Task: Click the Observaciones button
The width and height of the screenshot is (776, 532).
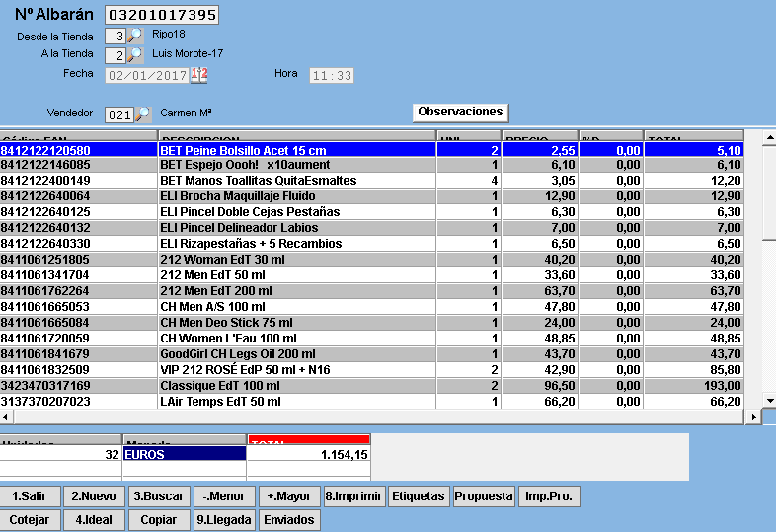Action: pyautogui.click(x=460, y=112)
